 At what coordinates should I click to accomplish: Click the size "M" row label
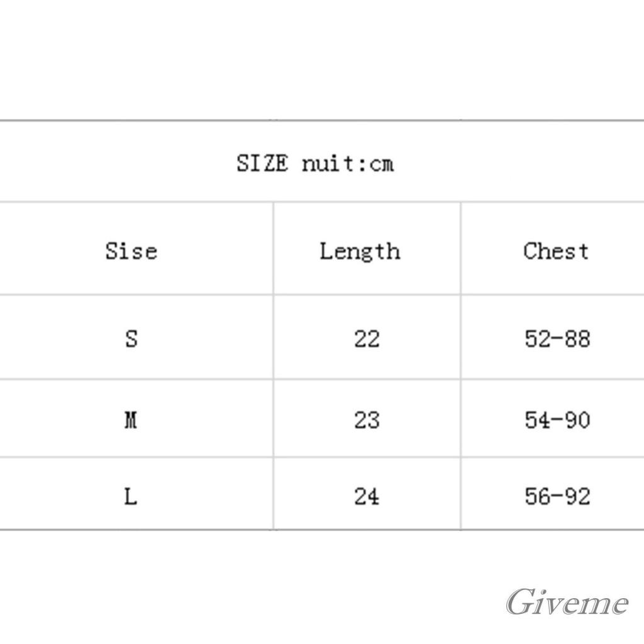(131, 419)
